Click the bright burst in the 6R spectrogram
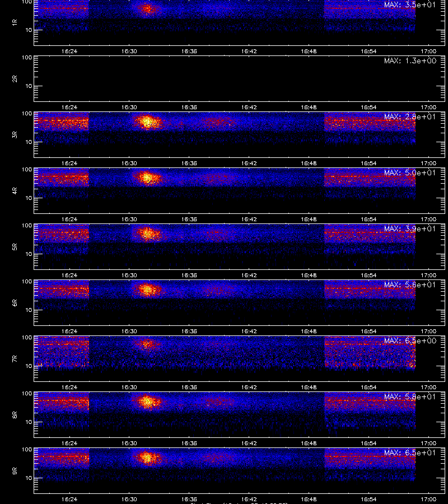Image resolution: width=448 pixels, height=504 pixels. tap(147, 290)
